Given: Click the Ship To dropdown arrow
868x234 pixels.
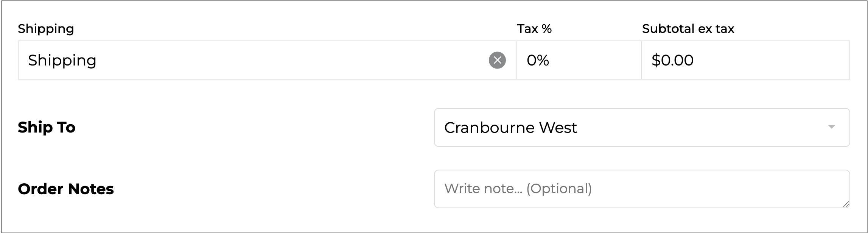Looking at the screenshot, I should [x=831, y=127].
